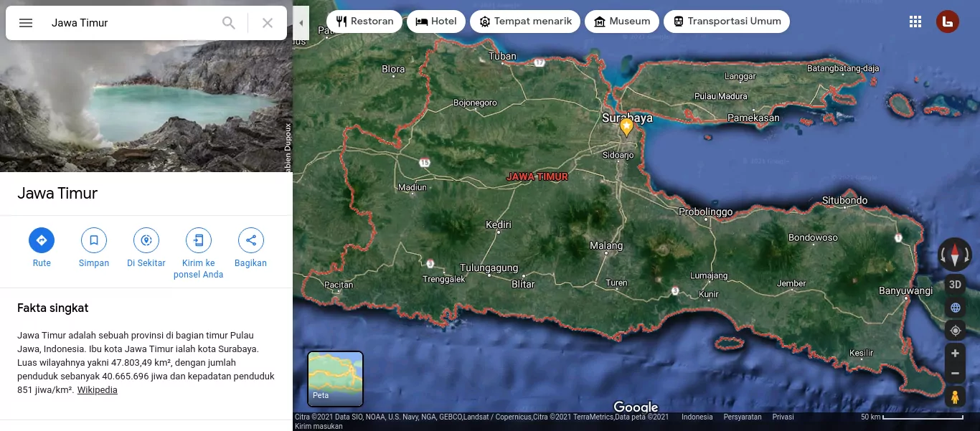
Task: Click the JAWA TIMUR map label
Action: (537, 176)
